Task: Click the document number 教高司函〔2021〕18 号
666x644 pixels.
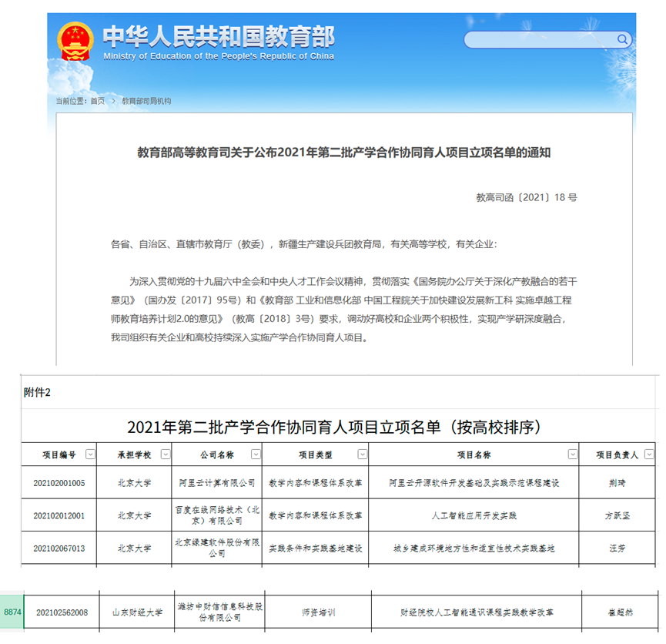Action: coord(527,197)
